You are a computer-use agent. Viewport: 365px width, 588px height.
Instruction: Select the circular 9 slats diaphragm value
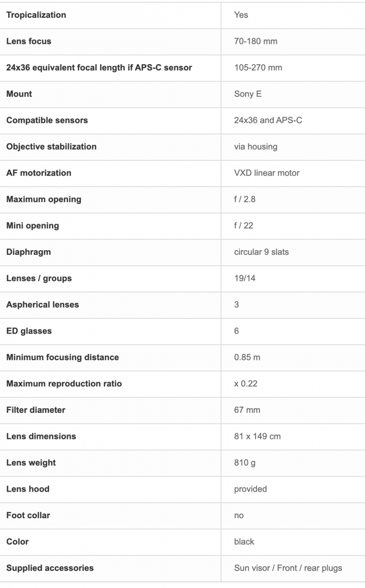[x=261, y=252]
